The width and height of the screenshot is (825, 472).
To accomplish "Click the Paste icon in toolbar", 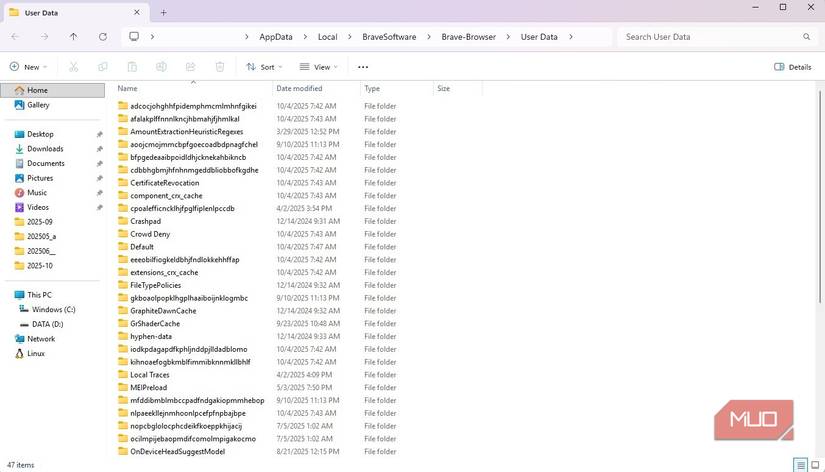I will point(132,67).
